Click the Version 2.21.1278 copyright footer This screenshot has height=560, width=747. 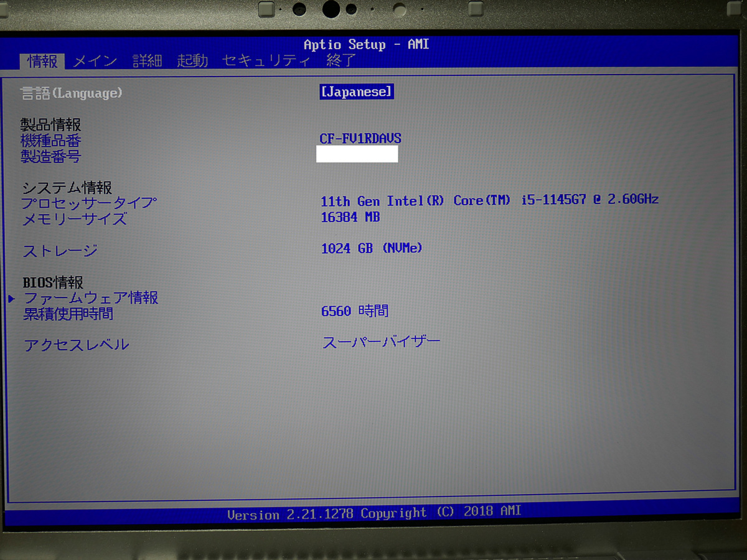coord(374,513)
